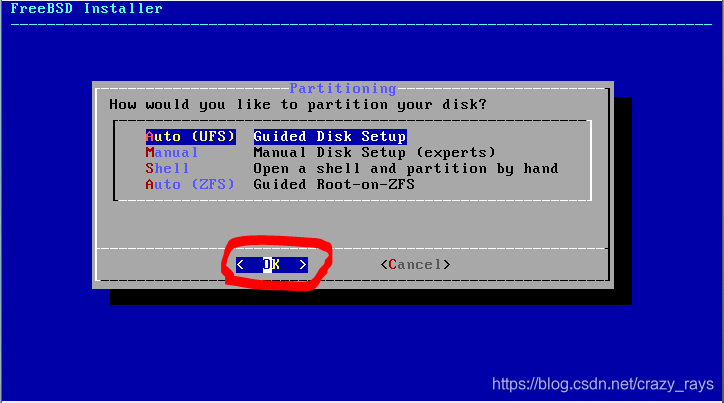Click the Partitioning dialog title
The width and height of the screenshot is (724, 403).
tap(343, 88)
